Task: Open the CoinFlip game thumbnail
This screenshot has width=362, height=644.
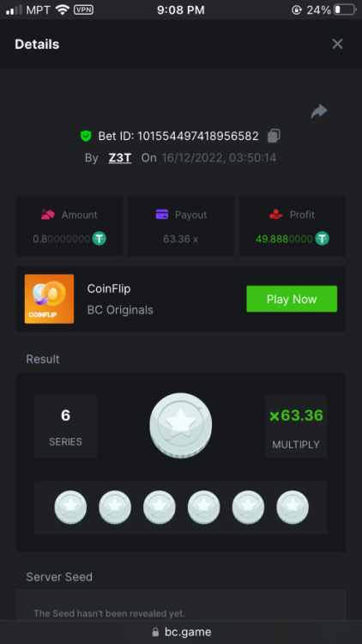Action: (x=49, y=299)
